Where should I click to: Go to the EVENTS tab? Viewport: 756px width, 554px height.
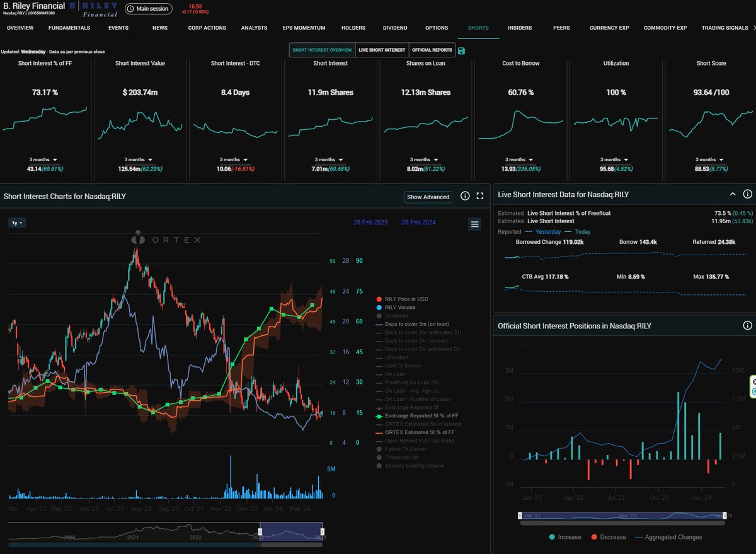(x=118, y=28)
